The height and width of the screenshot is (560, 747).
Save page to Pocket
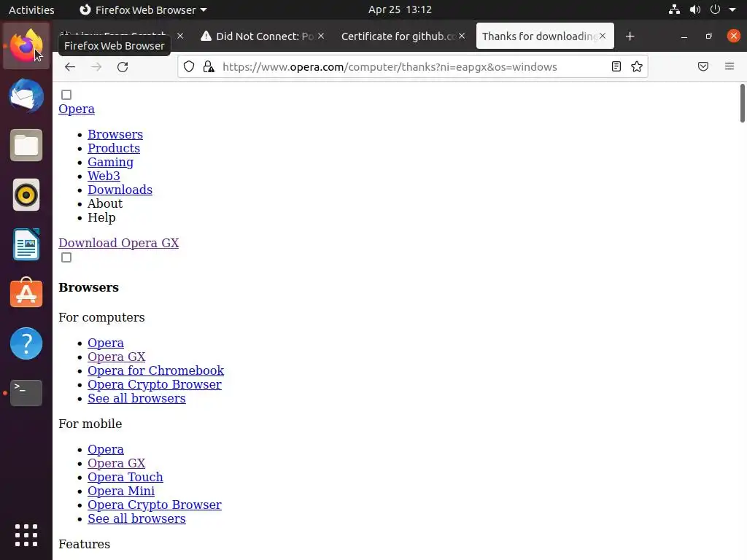703,66
